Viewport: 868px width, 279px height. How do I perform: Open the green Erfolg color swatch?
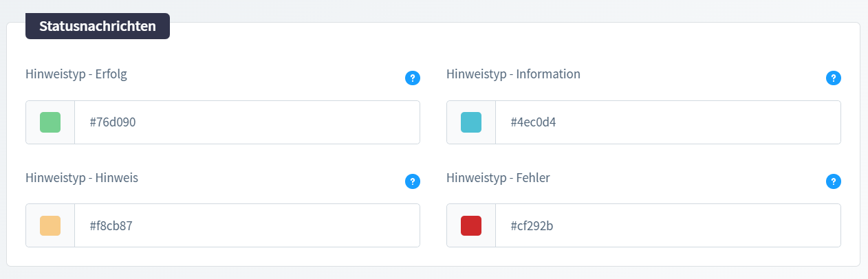pyautogui.click(x=50, y=122)
